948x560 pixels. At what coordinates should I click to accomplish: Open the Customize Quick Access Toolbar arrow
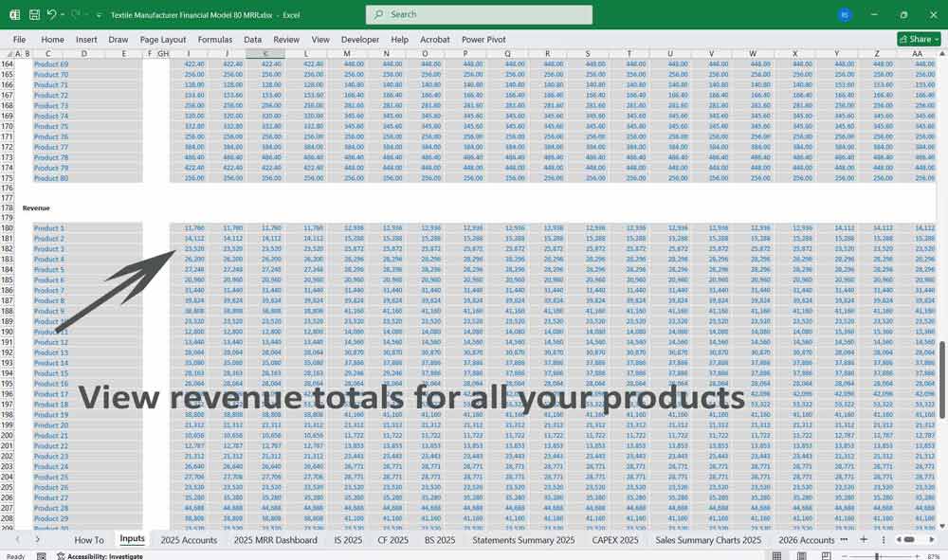(x=99, y=13)
